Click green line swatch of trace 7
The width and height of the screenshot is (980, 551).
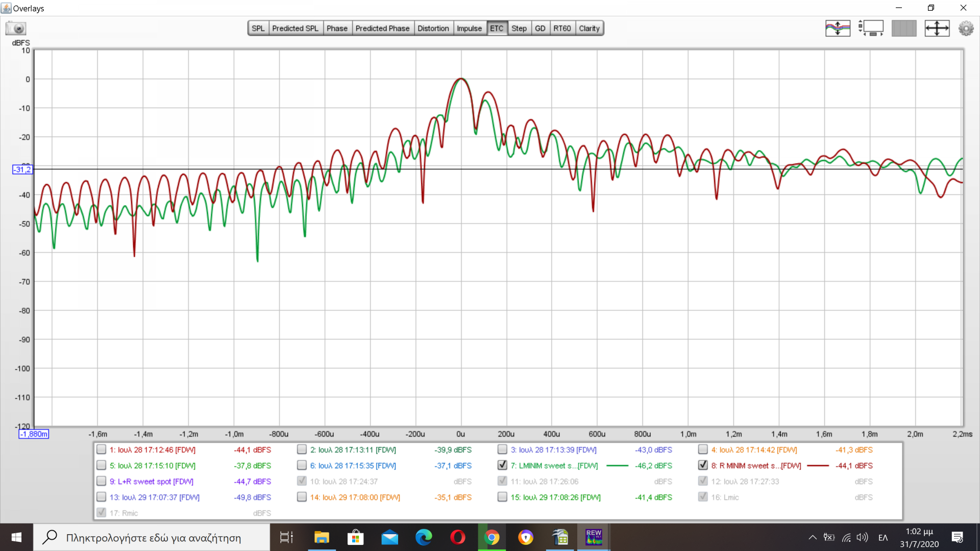617,465
